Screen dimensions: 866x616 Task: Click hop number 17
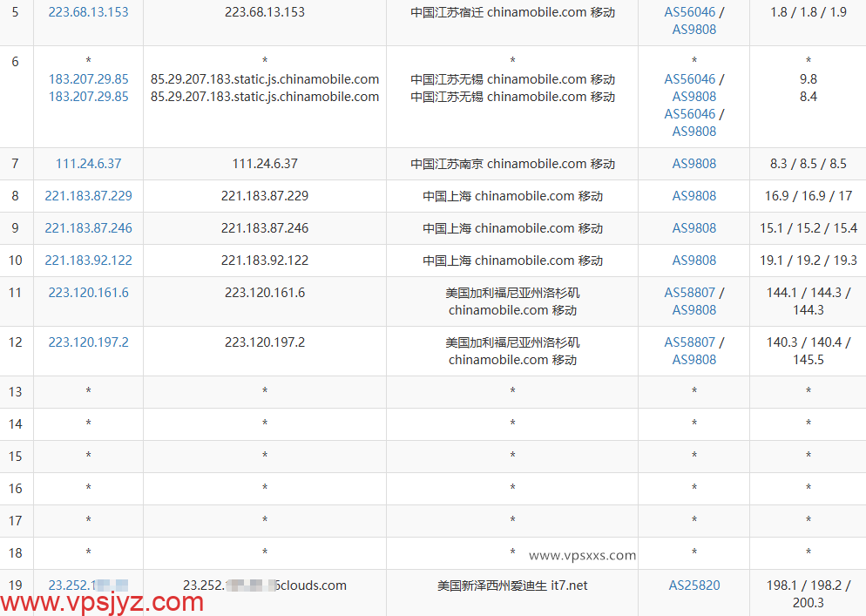(x=16, y=521)
